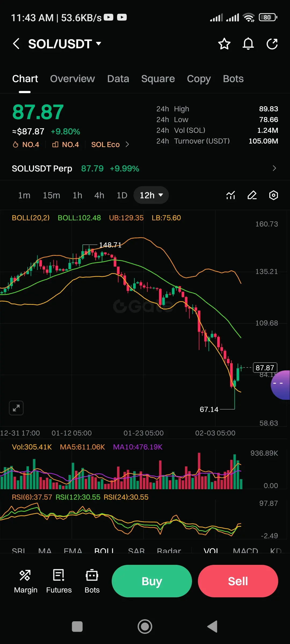Select the MA indicator
This screenshot has height=644, width=290.
45,551
